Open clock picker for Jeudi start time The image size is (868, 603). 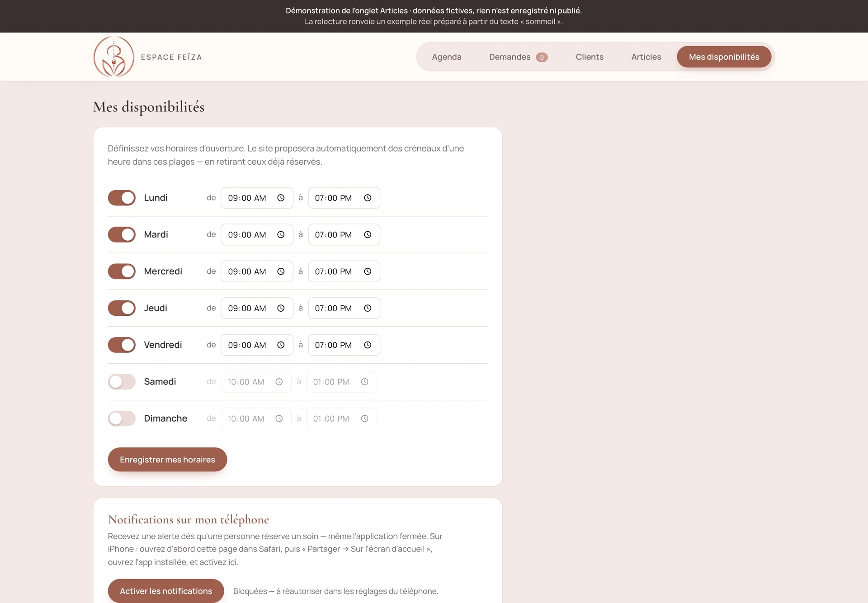pos(281,308)
